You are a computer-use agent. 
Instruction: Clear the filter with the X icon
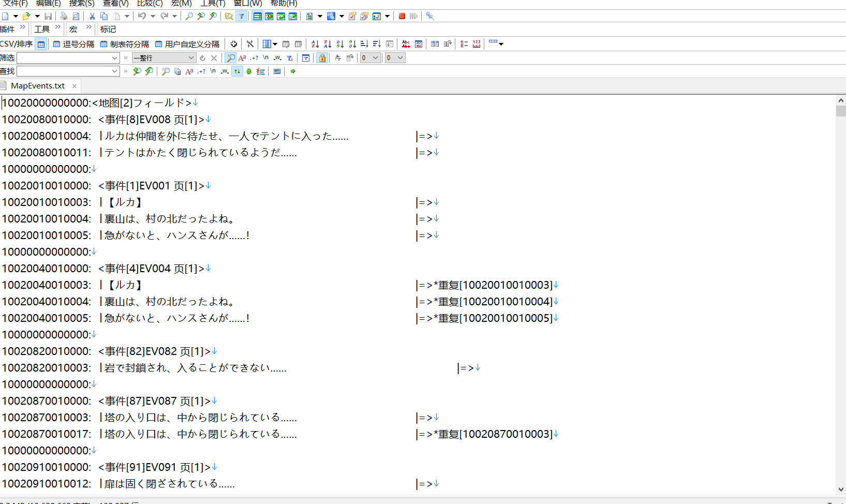(x=214, y=58)
